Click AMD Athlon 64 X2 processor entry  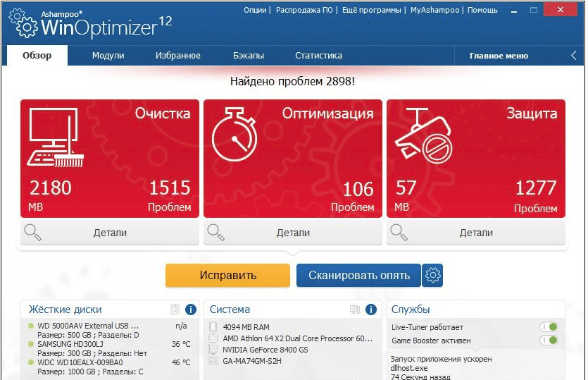(x=298, y=338)
